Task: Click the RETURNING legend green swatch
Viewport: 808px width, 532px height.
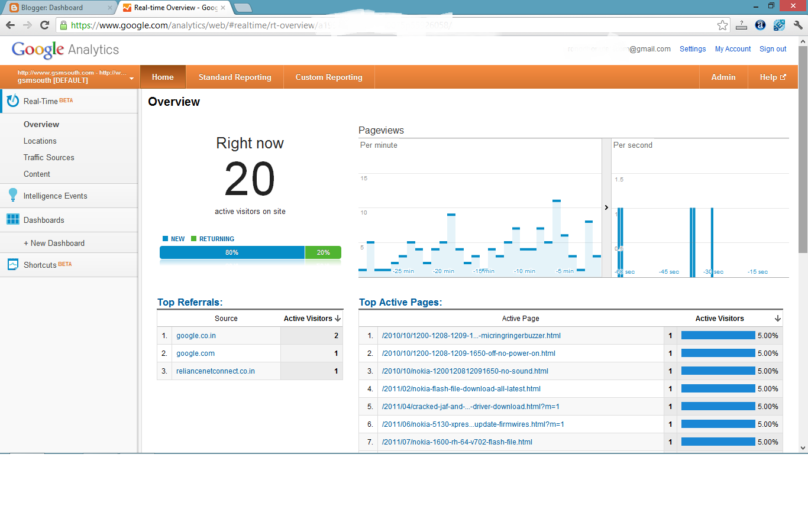Action: coord(194,239)
